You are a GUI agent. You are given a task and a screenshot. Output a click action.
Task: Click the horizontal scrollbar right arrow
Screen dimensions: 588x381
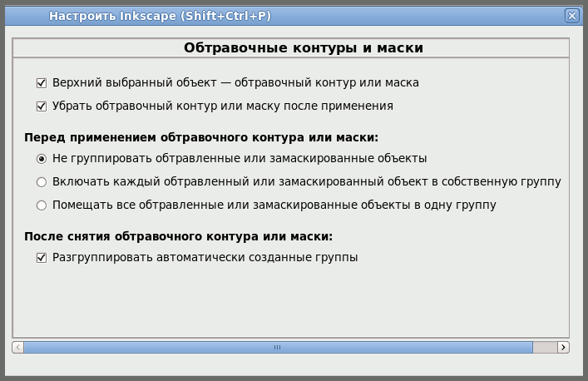click(x=563, y=347)
